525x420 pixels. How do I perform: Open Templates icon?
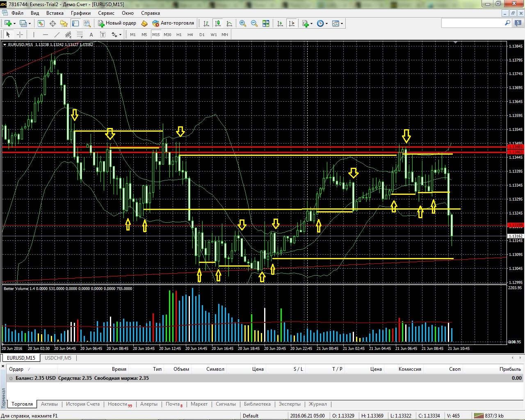click(336, 23)
